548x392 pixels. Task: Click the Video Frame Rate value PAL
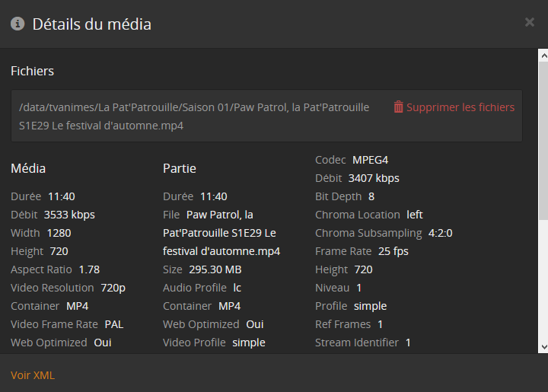point(114,324)
